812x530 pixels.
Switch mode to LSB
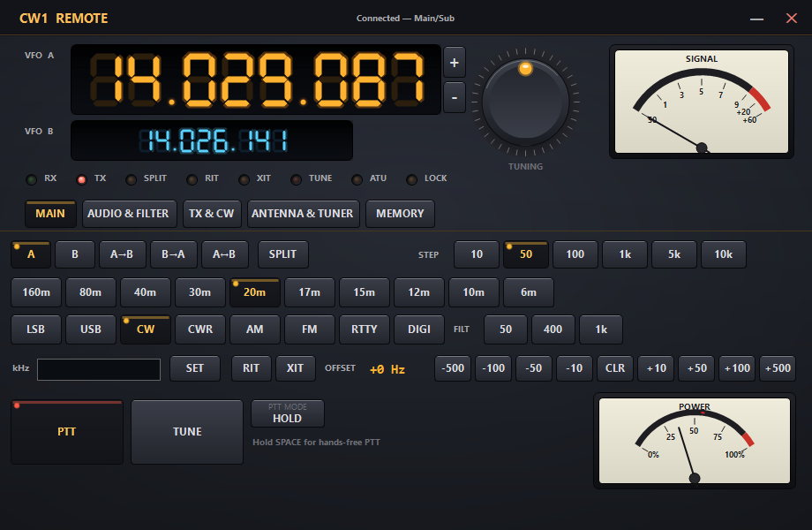[36, 329]
